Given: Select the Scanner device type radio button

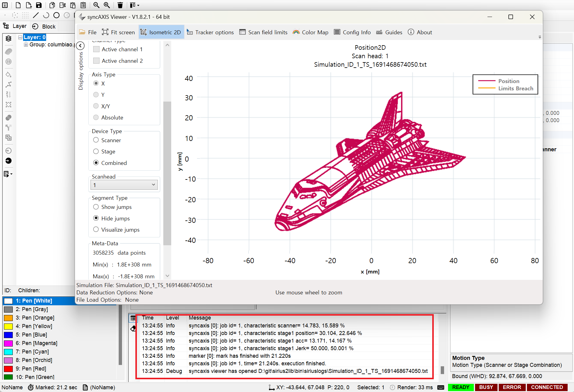Looking at the screenshot, I should (x=96, y=140).
